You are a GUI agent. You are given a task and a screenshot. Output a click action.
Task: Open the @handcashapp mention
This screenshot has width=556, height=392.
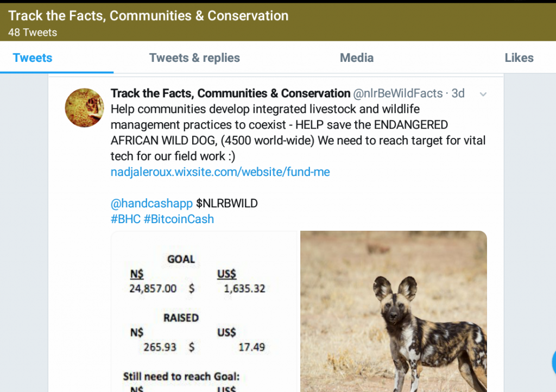[x=151, y=203]
